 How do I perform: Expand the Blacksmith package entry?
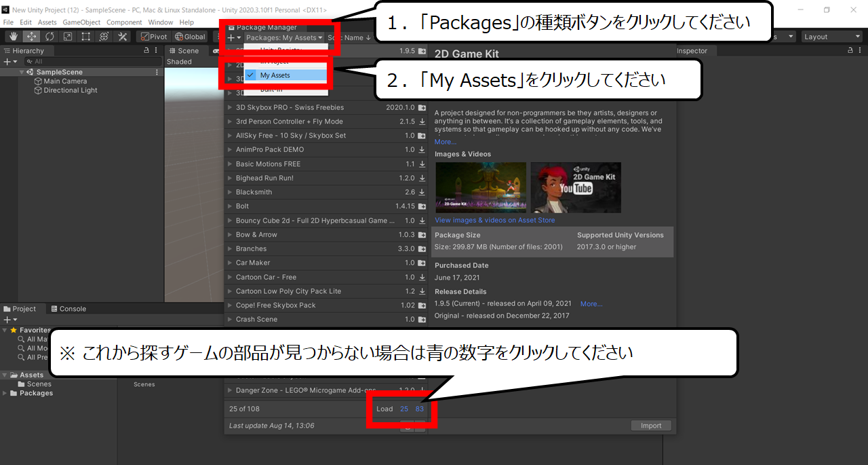tap(230, 192)
